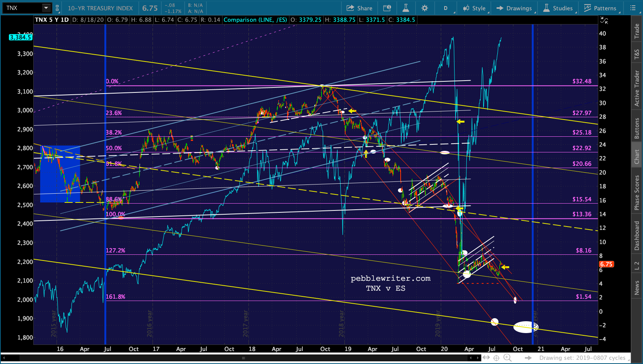The height and width of the screenshot is (364, 643).
Task: Open the chart info card icon
Action: click(x=387, y=8)
